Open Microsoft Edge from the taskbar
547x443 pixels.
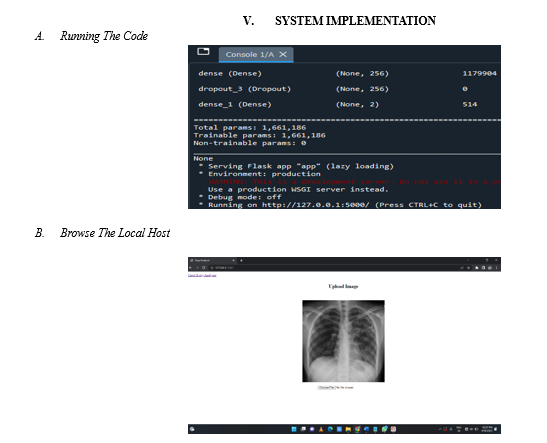pos(330,429)
